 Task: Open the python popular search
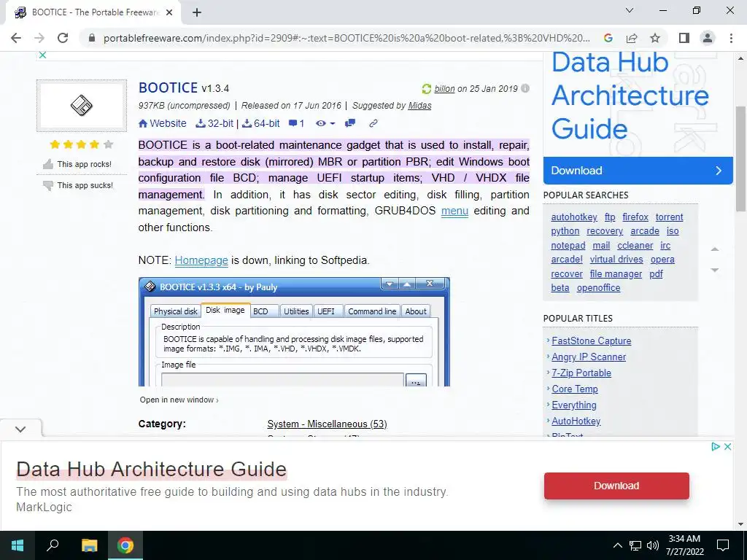point(565,231)
